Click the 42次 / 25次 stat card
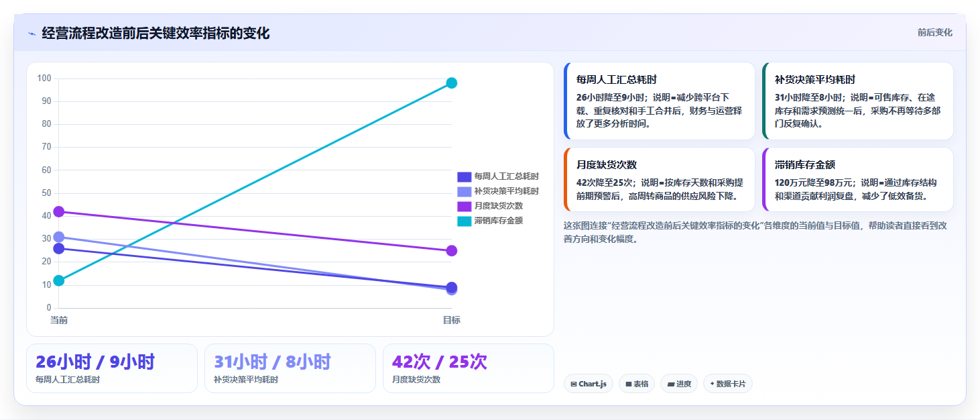The width and height of the screenshot is (980, 420). (x=469, y=368)
